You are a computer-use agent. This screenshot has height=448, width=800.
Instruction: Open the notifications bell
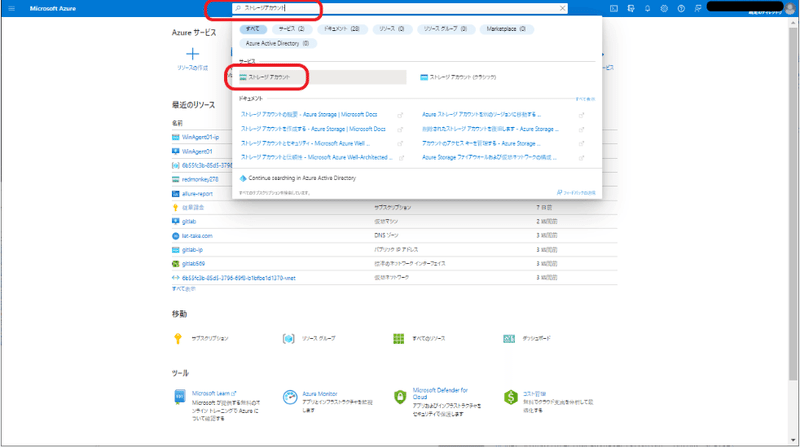647,9
